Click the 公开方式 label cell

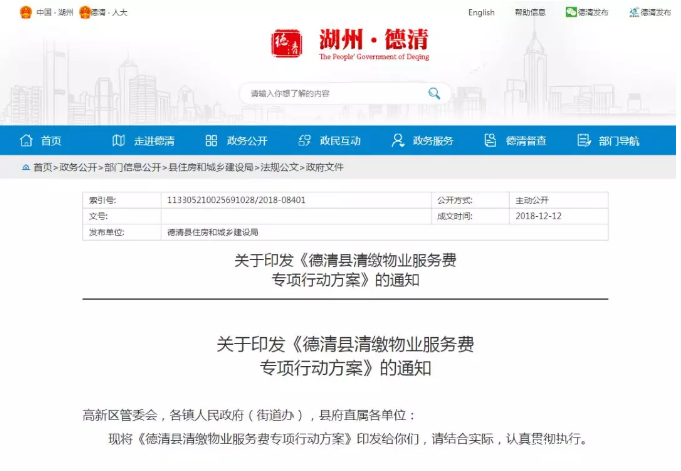(470, 200)
